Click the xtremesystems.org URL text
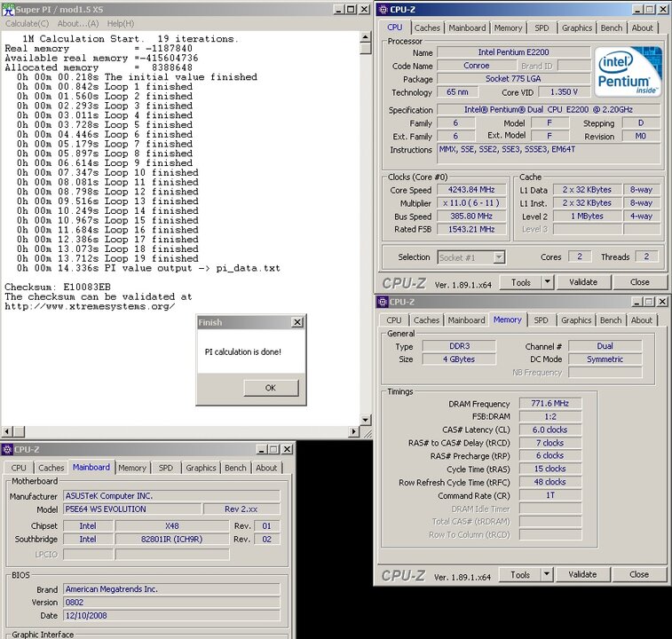Screen dimensions: 672x639 (90, 306)
